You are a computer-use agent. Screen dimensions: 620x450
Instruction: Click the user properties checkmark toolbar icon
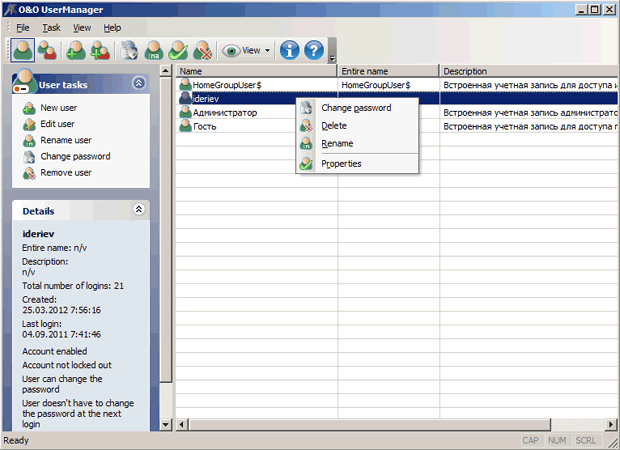coord(178,50)
